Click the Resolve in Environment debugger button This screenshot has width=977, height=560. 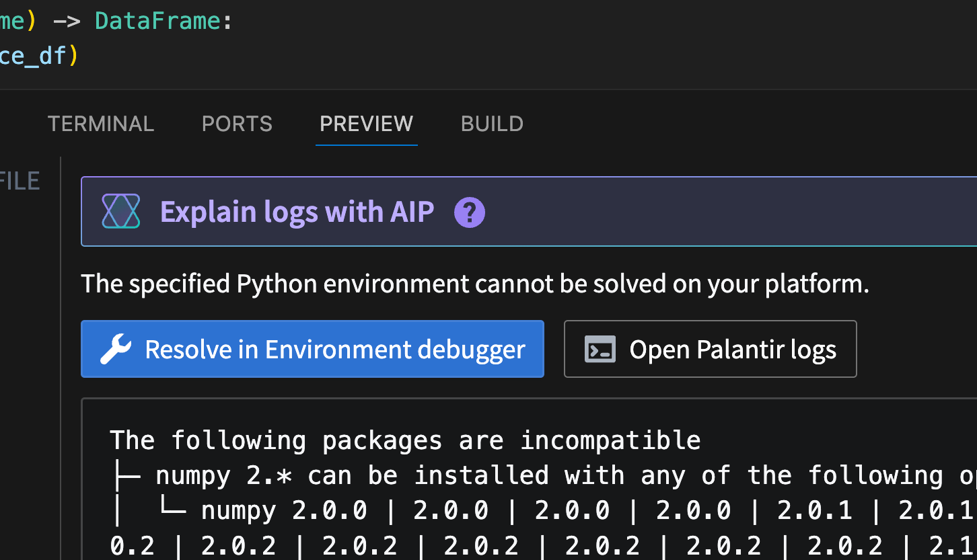pos(312,349)
